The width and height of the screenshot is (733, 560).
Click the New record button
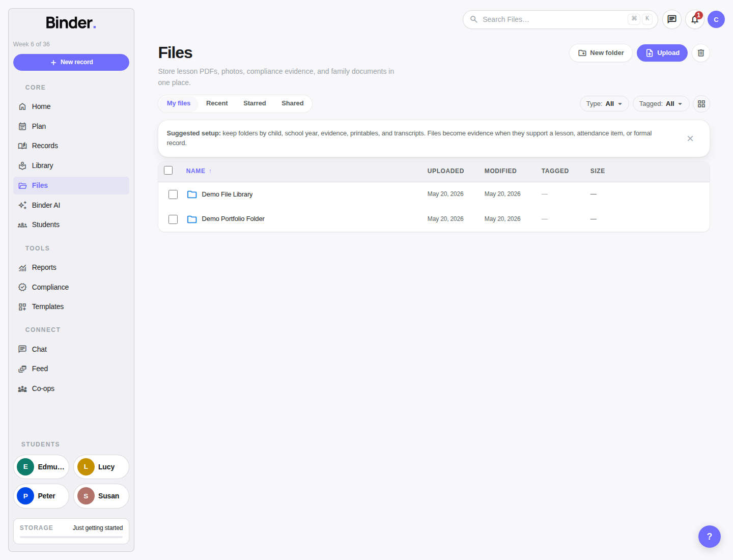(71, 62)
